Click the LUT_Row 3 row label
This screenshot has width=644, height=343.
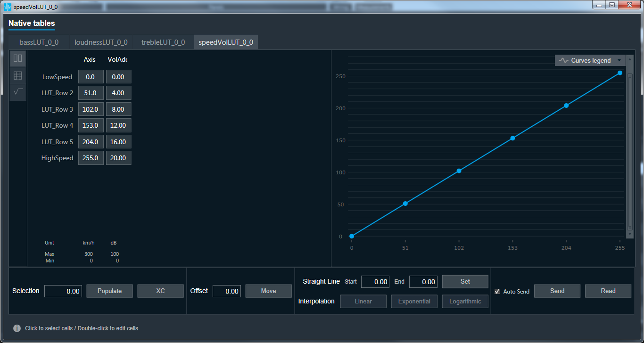(58, 109)
